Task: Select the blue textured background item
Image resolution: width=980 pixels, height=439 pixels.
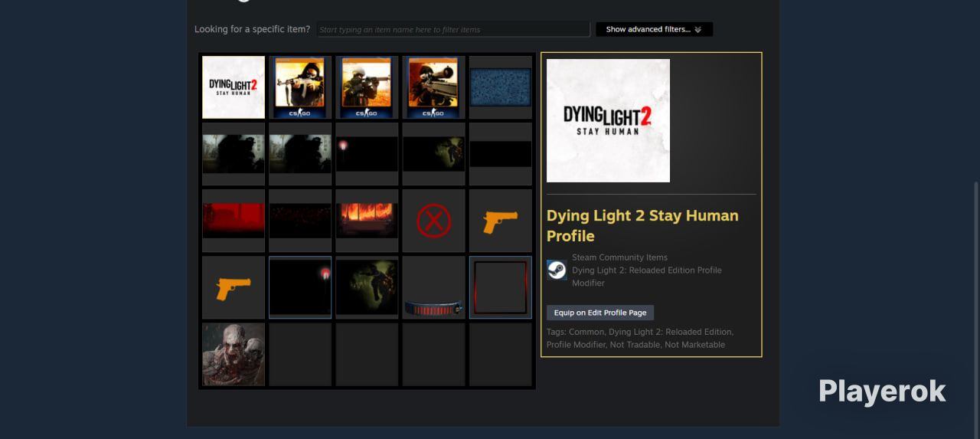Action: 501,87
